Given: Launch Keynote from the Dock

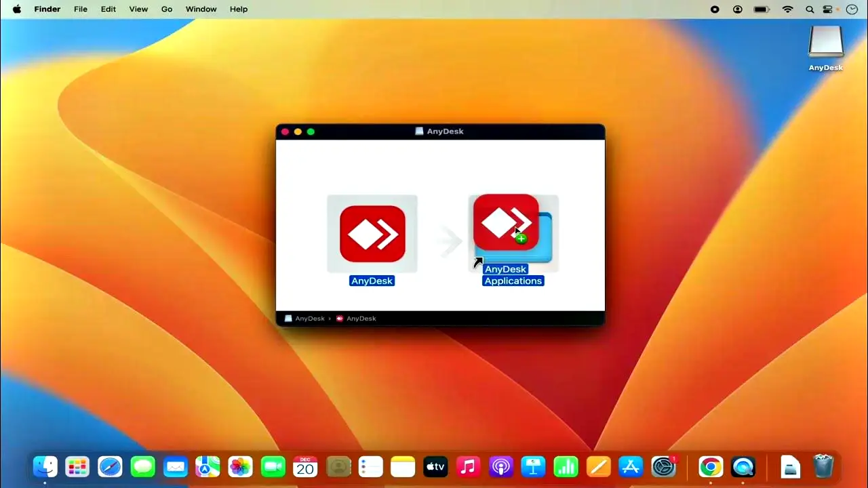Looking at the screenshot, I should tap(533, 466).
